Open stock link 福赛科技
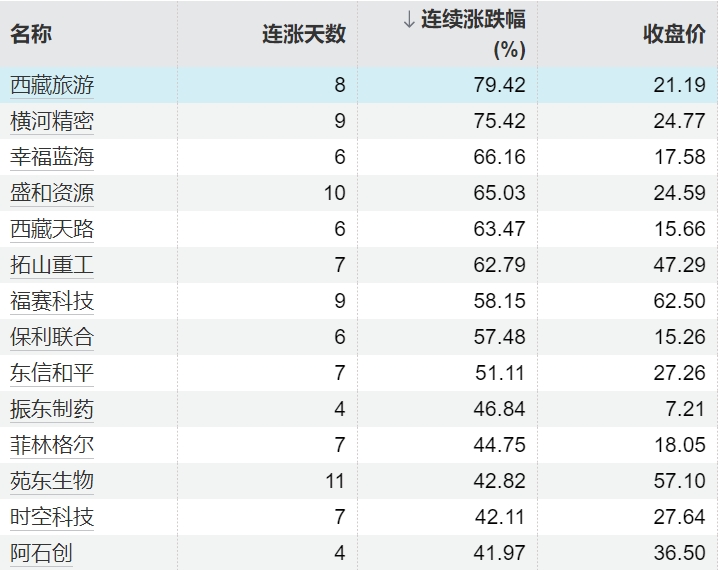 point(52,301)
